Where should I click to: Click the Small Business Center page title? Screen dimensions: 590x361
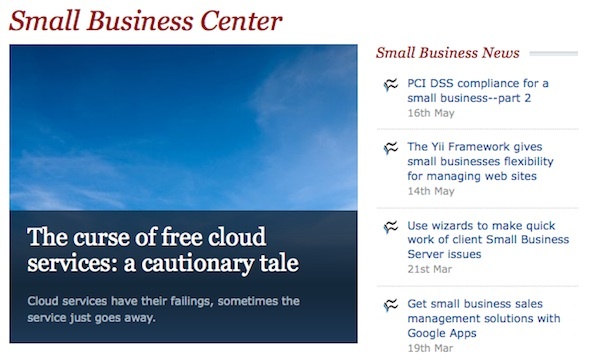146,20
